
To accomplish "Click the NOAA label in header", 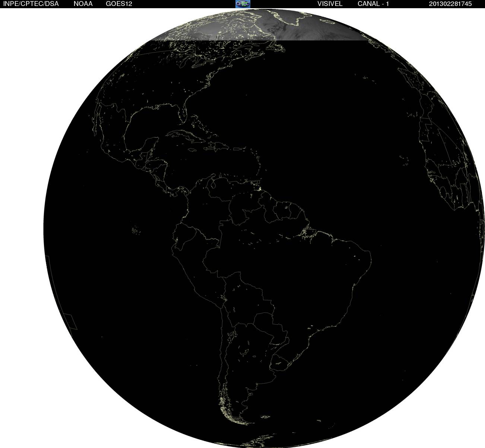I will (83, 4).
